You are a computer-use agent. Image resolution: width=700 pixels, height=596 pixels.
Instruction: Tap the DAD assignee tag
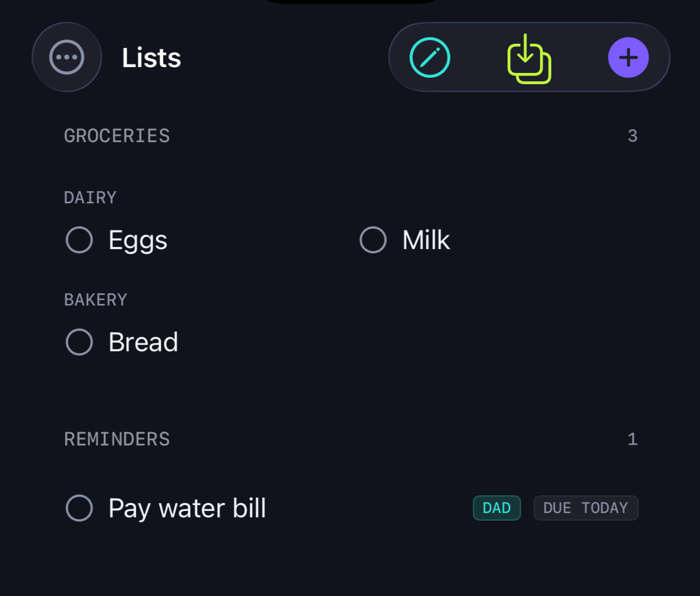click(497, 508)
